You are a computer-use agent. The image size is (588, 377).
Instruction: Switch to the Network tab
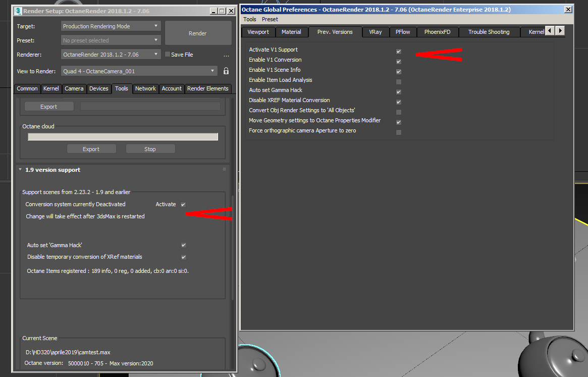(x=145, y=88)
